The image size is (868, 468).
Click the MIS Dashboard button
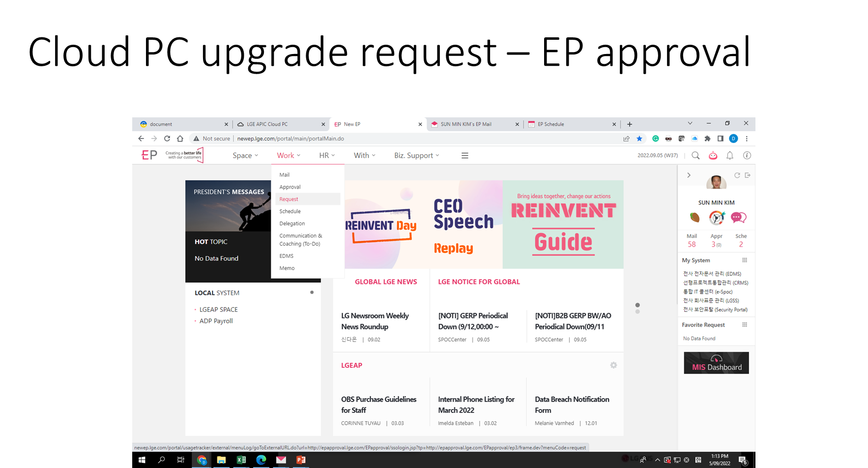(716, 363)
